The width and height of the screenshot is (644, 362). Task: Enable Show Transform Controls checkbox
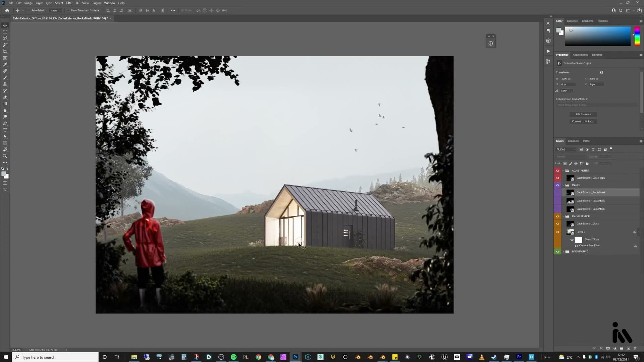click(x=68, y=10)
